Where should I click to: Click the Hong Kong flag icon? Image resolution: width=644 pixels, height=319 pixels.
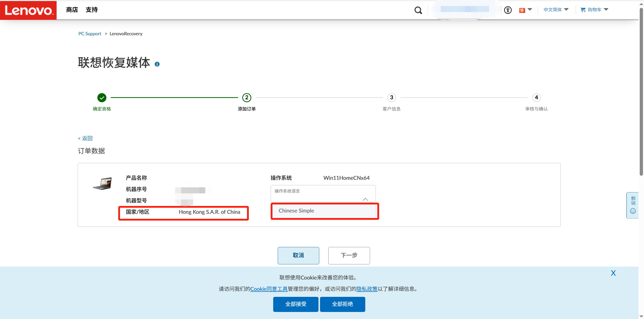coord(522,10)
